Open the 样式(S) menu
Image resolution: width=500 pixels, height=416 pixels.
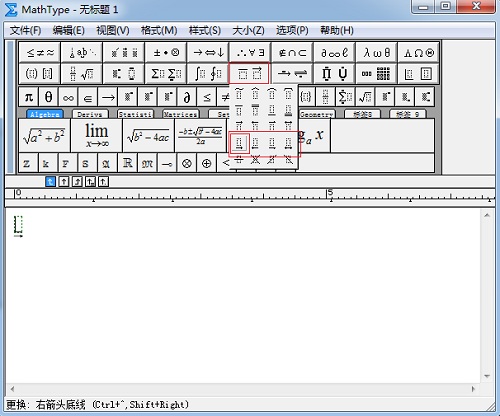(205, 31)
